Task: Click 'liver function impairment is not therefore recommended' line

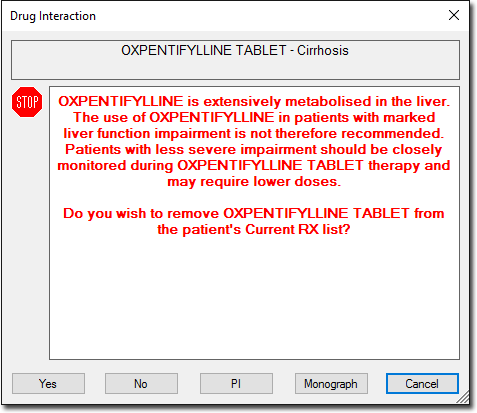Action: [254, 133]
